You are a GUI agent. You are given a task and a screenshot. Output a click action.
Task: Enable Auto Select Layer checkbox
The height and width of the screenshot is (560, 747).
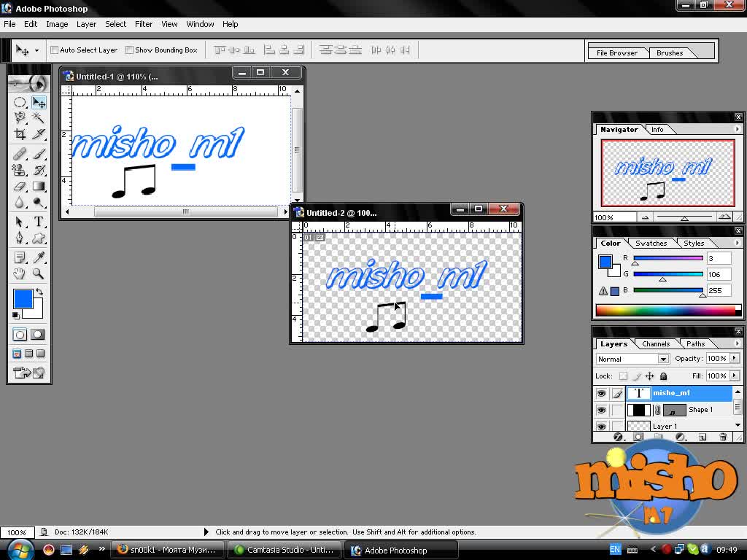pos(54,50)
